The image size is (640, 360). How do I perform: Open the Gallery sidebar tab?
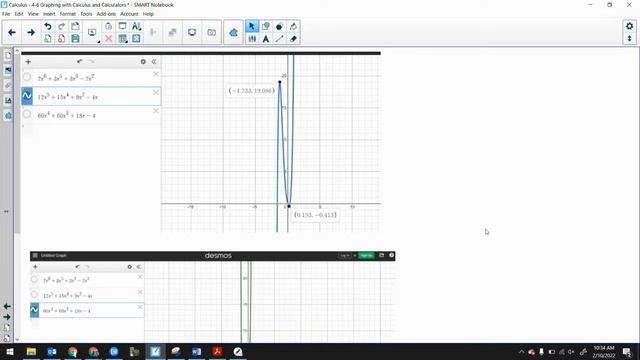[8, 70]
